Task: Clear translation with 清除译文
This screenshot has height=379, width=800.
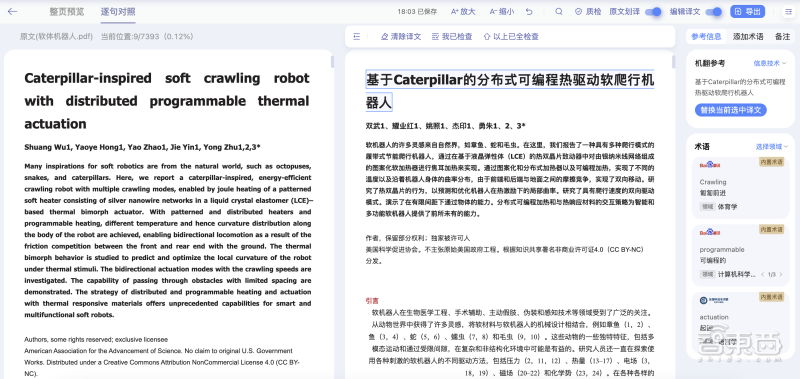Action: pyautogui.click(x=401, y=37)
